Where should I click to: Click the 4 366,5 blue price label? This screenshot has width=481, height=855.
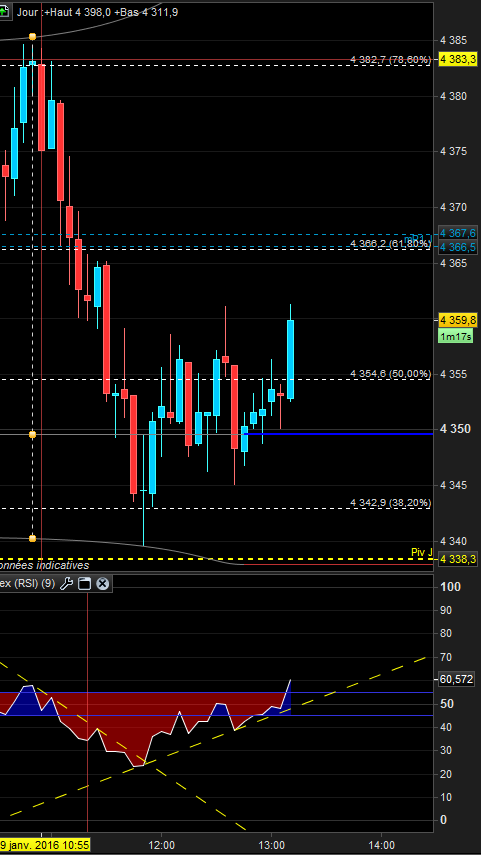pos(458,247)
